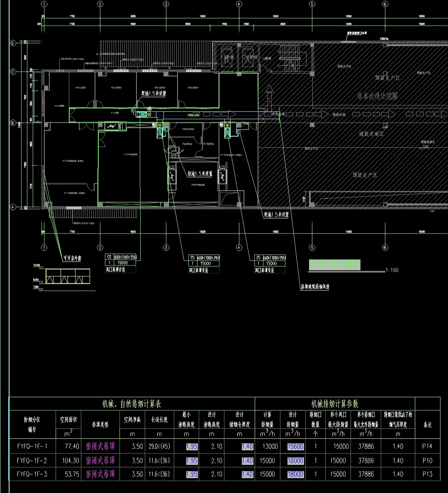Select grid axis bubble D on left
Screen dimensions: 448x493
click(x=13, y=43)
